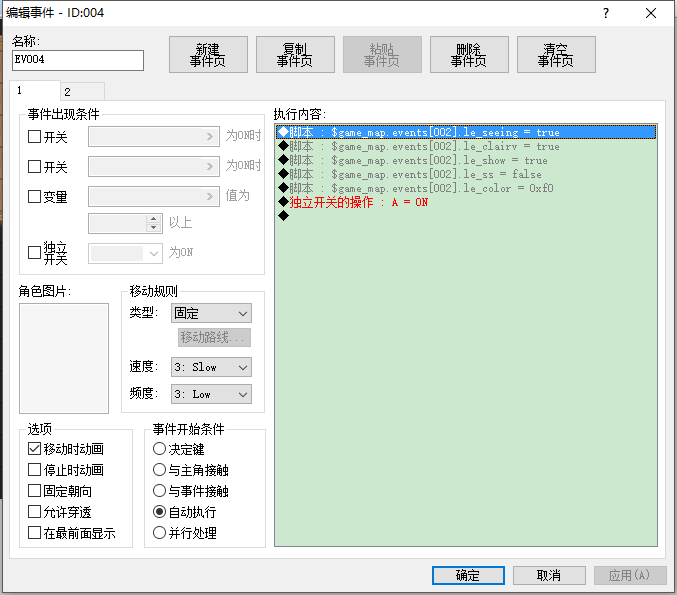Click the 名称 input field containing EV004
This screenshot has height=595, width=677.
(x=78, y=60)
